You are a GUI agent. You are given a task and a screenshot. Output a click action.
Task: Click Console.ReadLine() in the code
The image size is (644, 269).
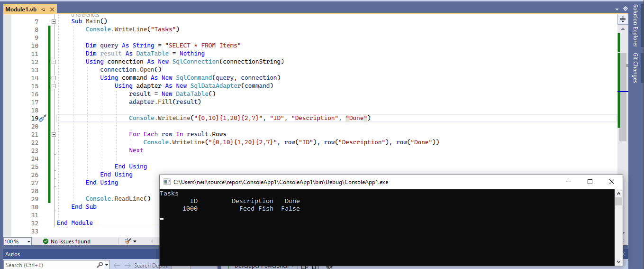[x=118, y=198]
